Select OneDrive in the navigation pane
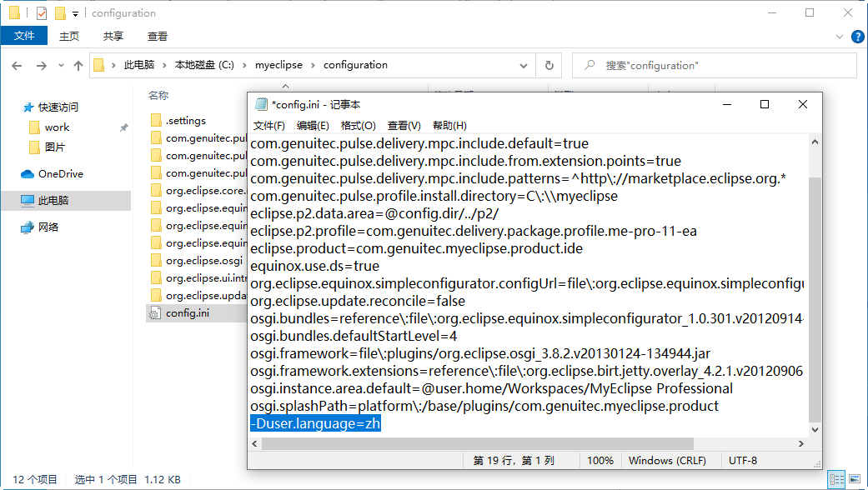The image size is (868, 490). (x=60, y=174)
